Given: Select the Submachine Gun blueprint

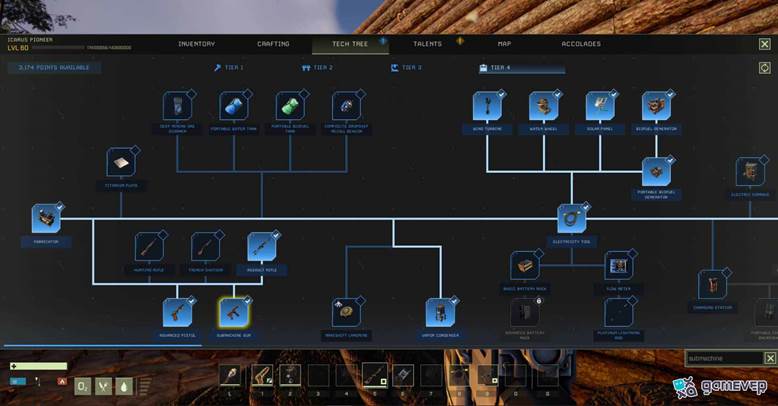Looking at the screenshot, I should (x=234, y=313).
